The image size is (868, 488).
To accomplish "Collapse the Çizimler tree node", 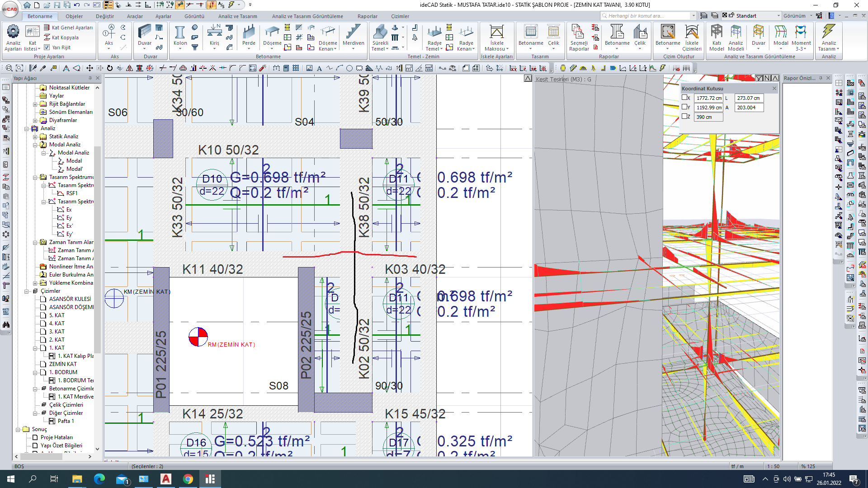I will click(27, 291).
